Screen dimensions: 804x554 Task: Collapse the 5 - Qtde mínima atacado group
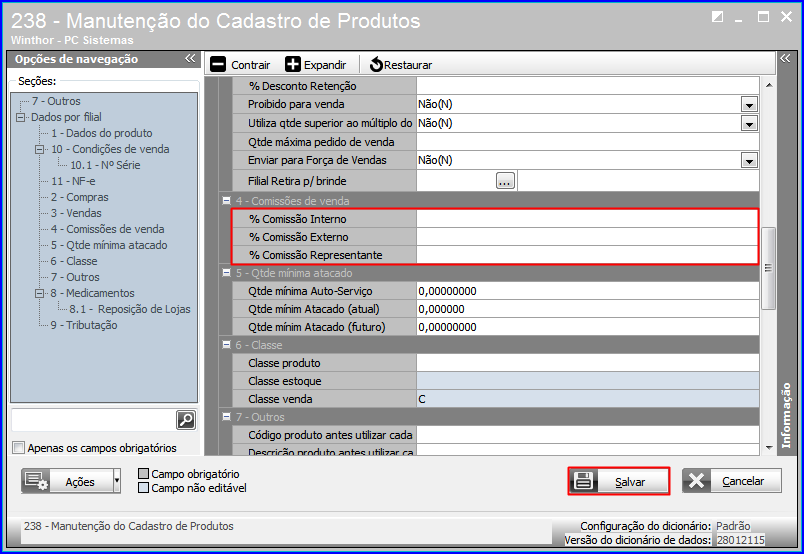tap(226, 272)
